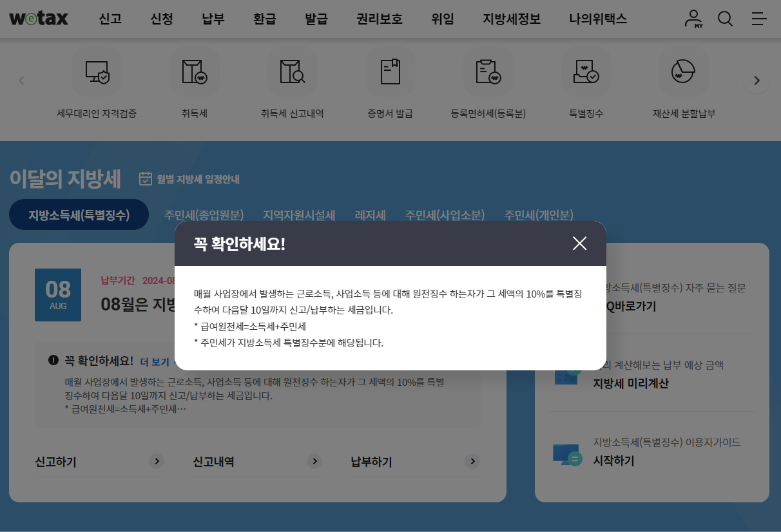Go back in carousel with left arrow
This screenshot has height=532, width=781.
[21, 80]
